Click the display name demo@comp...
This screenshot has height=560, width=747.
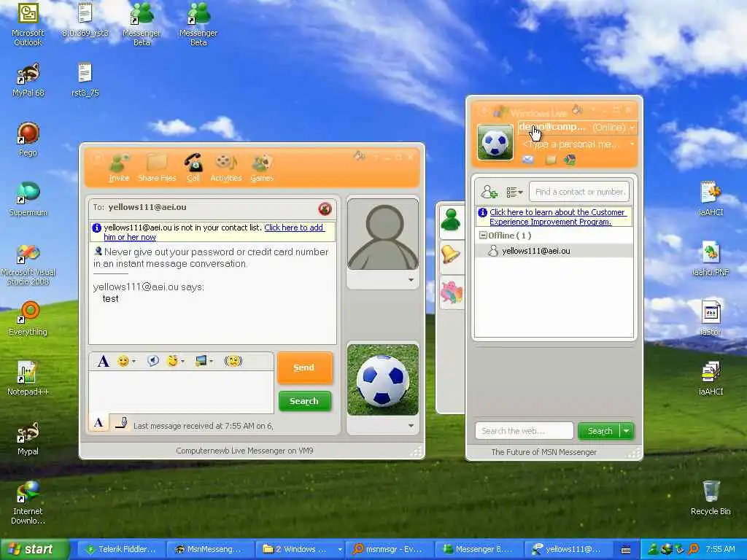[x=552, y=127]
